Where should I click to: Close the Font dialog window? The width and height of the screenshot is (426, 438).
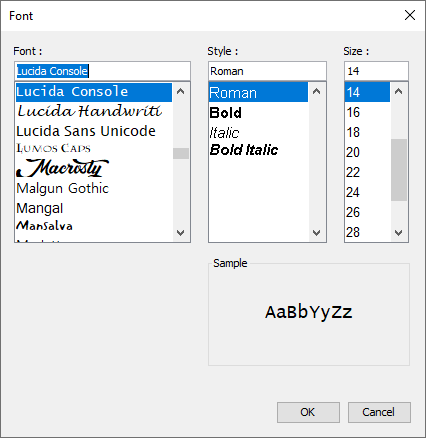click(x=410, y=15)
